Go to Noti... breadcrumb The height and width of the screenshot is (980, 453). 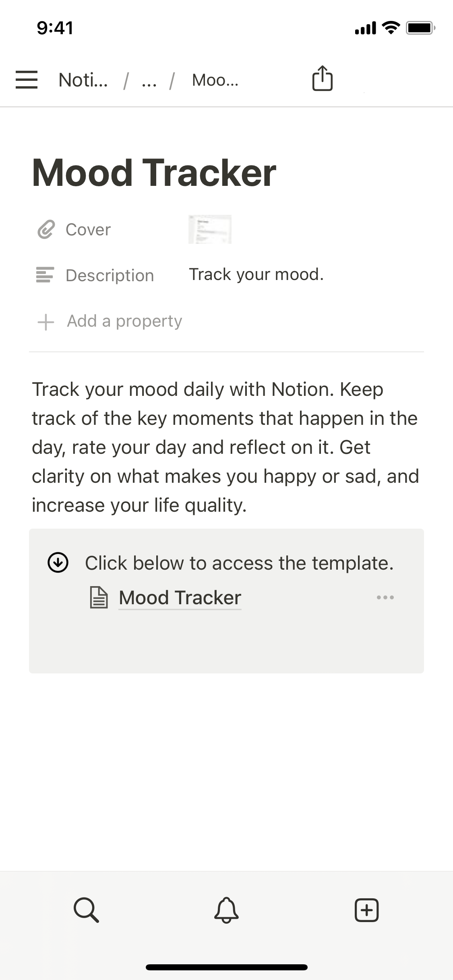click(83, 80)
